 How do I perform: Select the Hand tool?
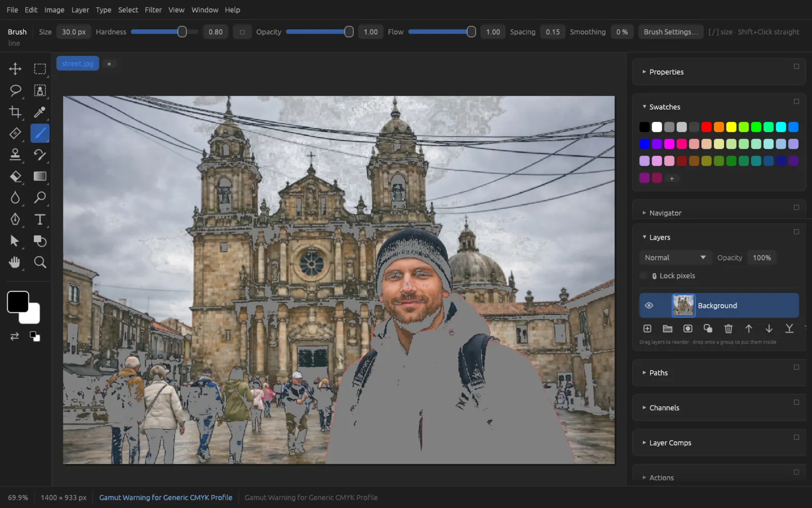(x=15, y=262)
